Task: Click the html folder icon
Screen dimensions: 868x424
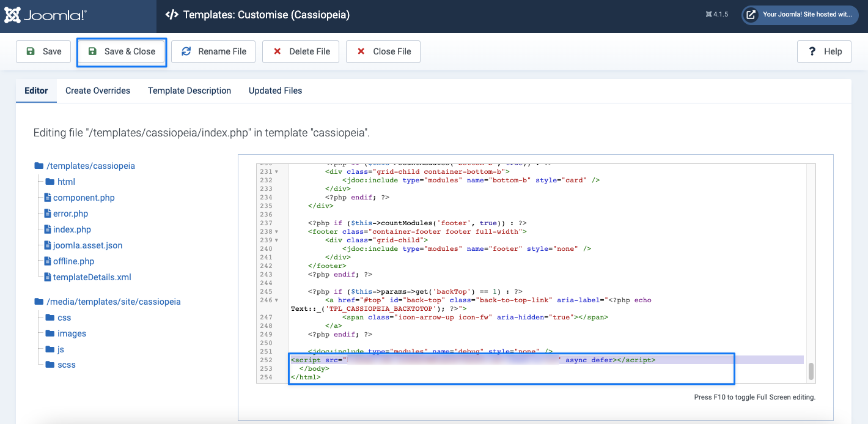Action: [x=50, y=182]
